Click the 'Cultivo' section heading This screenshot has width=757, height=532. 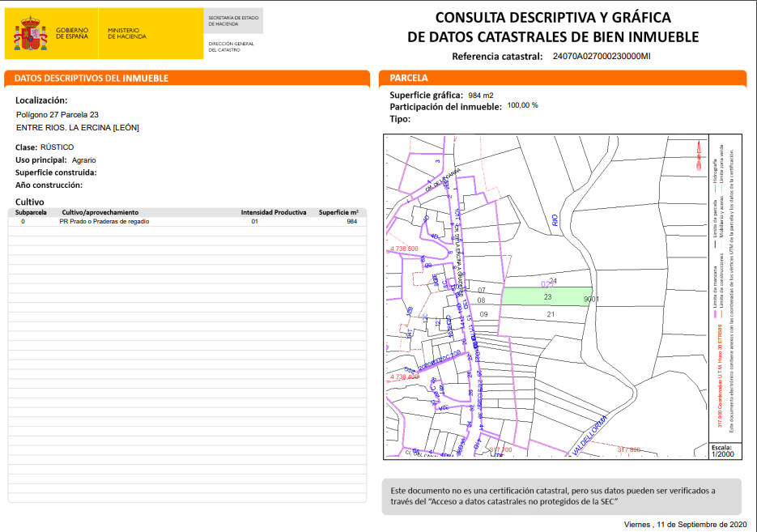(29, 202)
